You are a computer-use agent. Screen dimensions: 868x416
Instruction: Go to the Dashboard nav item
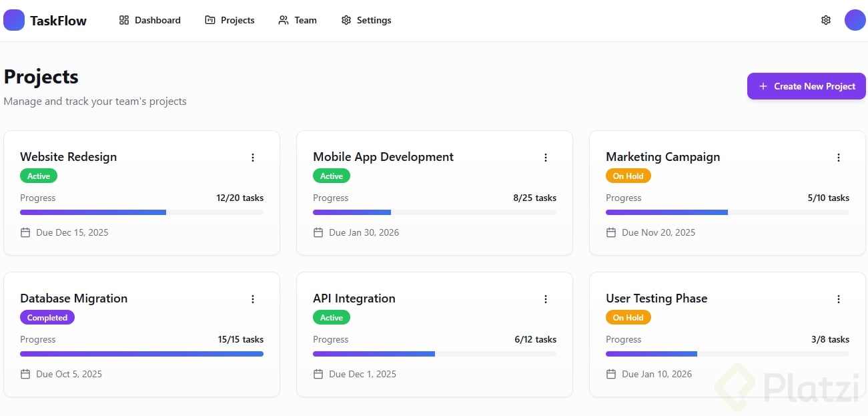150,20
